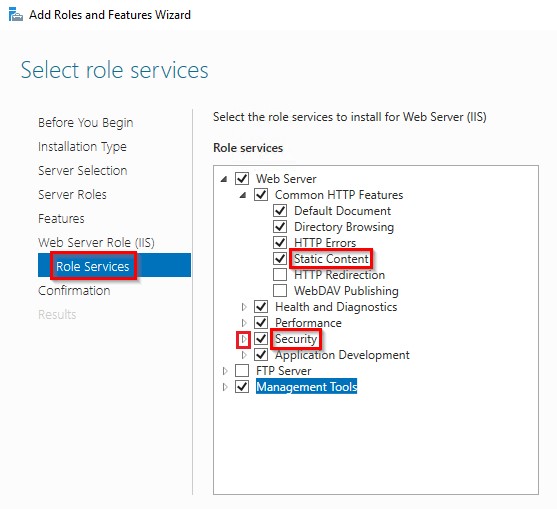
Task: Go to the Confirmation step
Action: click(74, 291)
